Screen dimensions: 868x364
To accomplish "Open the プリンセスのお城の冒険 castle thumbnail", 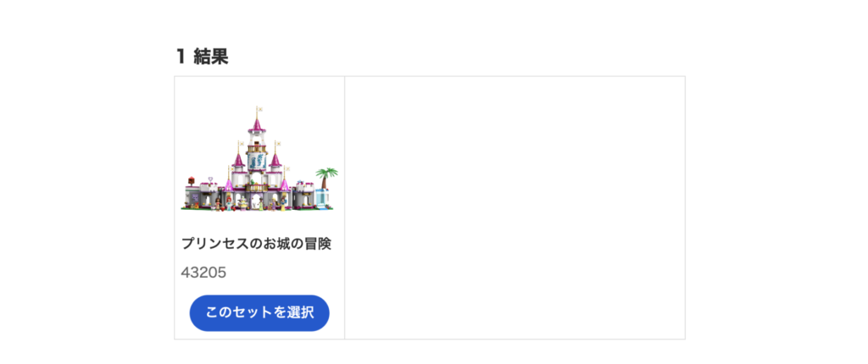I will click(x=259, y=159).
